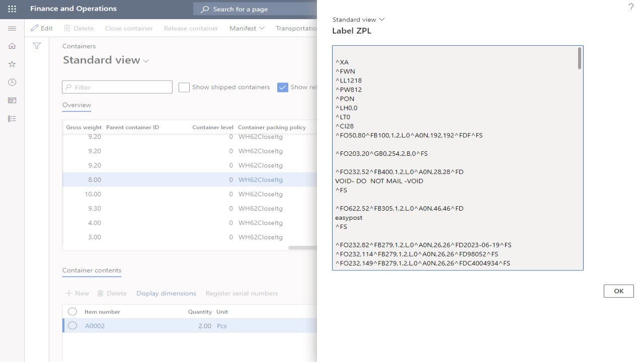644x362 pixels.
Task: Open Workspaces icon in sidebar
Action: [x=12, y=100]
